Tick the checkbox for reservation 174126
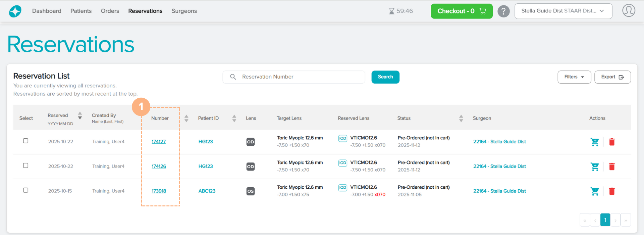Screen dimensions: 644x235 (x=25, y=166)
